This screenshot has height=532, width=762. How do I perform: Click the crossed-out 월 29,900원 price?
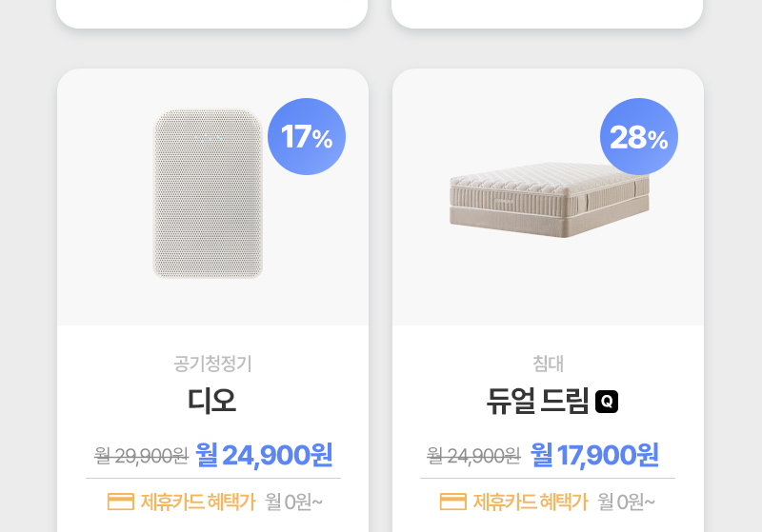coord(141,456)
